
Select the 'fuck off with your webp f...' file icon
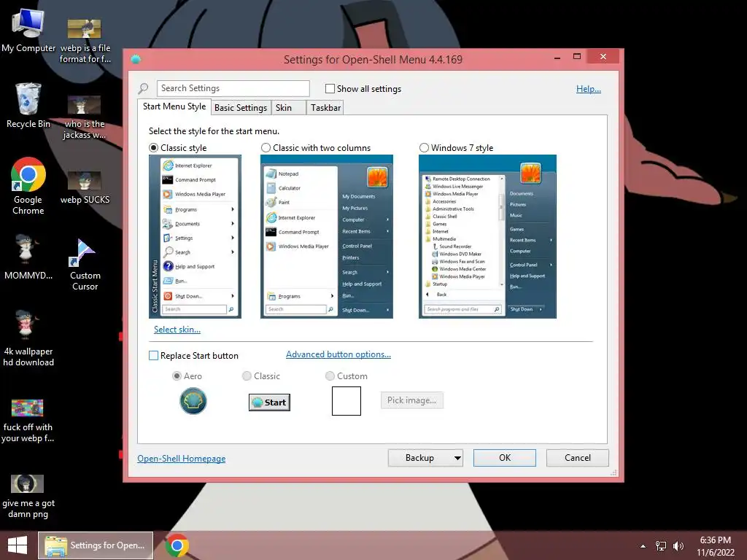point(28,421)
